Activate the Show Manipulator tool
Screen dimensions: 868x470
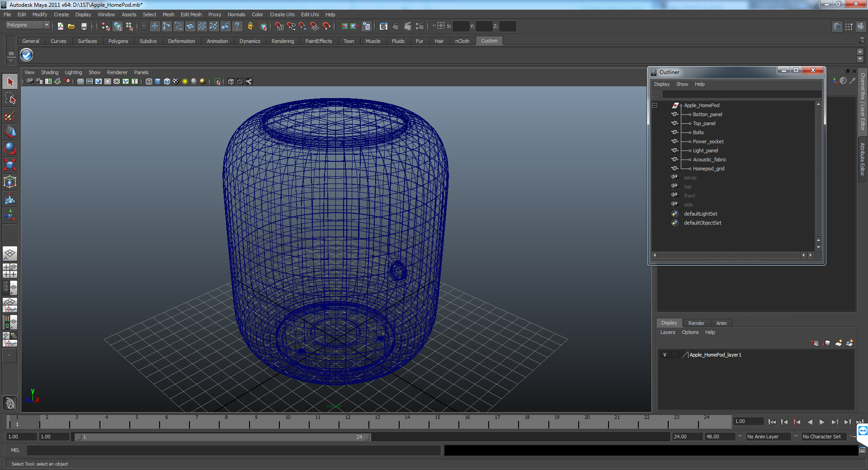coord(10,215)
